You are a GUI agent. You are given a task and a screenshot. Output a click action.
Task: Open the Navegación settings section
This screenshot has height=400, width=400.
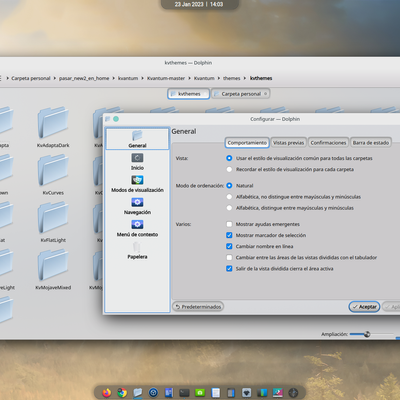coord(137,206)
